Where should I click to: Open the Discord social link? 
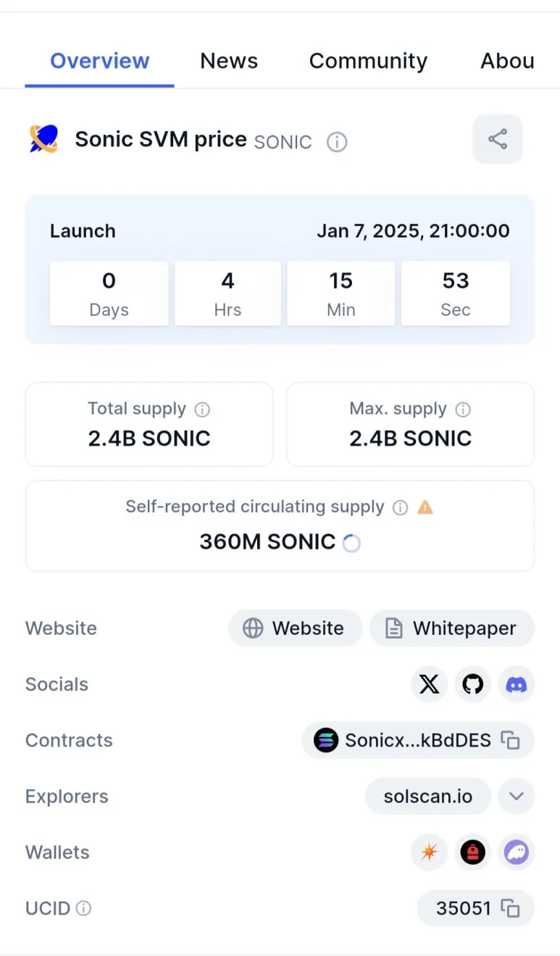pos(517,684)
